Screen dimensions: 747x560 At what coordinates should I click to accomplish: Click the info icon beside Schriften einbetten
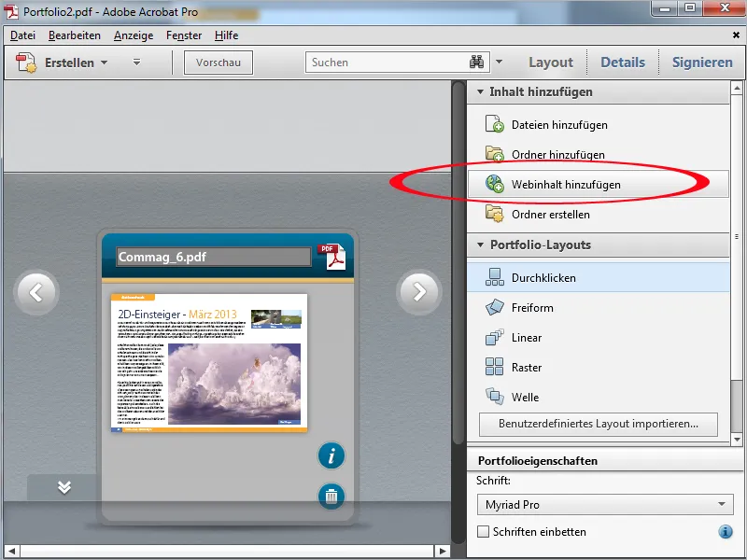pyautogui.click(x=726, y=531)
